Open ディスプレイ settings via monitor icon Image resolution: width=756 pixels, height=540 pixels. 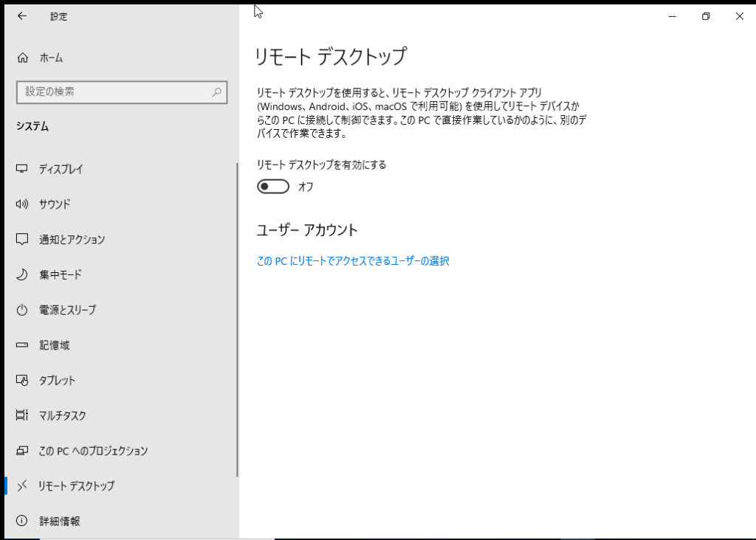[22, 169]
